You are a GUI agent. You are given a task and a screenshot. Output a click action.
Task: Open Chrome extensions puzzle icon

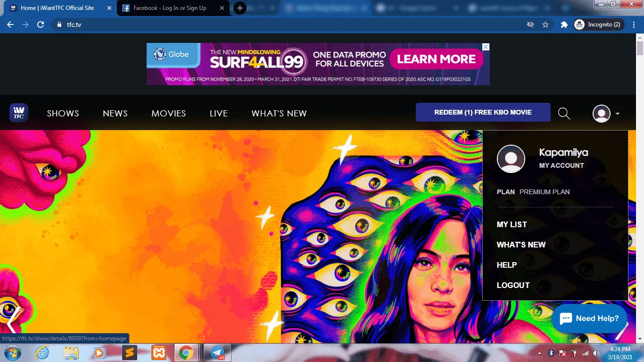(x=564, y=25)
